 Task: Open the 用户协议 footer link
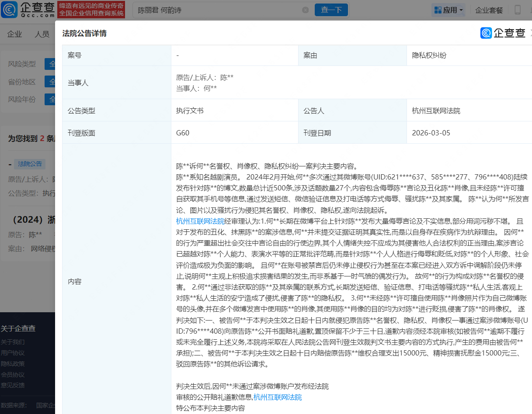coord(13,353)
